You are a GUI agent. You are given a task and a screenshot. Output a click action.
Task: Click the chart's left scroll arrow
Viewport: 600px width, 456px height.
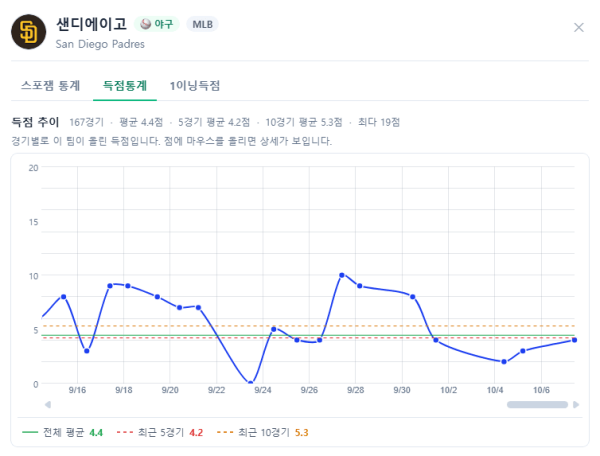pyautogui.click(x=48, y=404)
